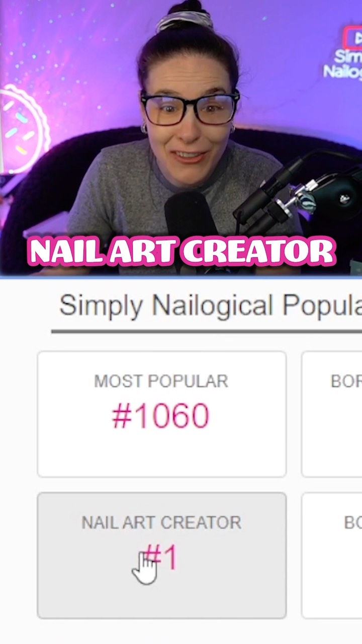Click the NAIL ART CREATOR card label

(161, 523)
